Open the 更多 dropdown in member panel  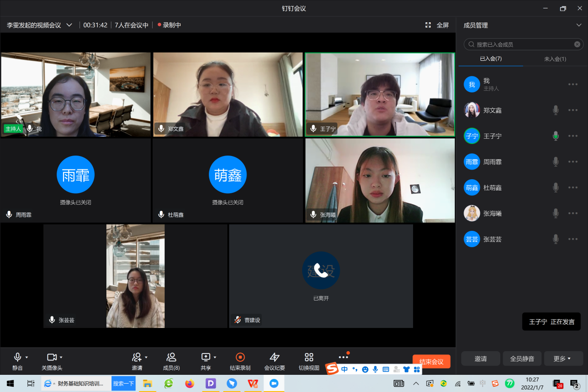pyautogui.click(x=563, y=359)
